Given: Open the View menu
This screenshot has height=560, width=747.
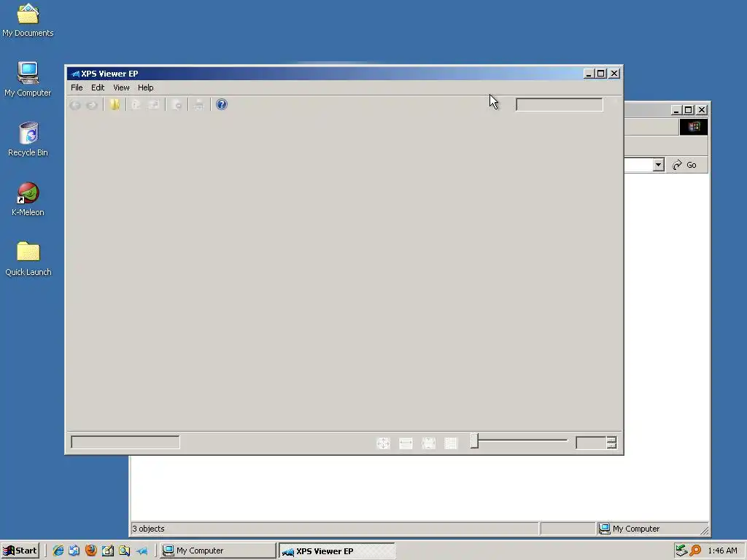Looking at the screenshot, I should click(x=121, y=87).
